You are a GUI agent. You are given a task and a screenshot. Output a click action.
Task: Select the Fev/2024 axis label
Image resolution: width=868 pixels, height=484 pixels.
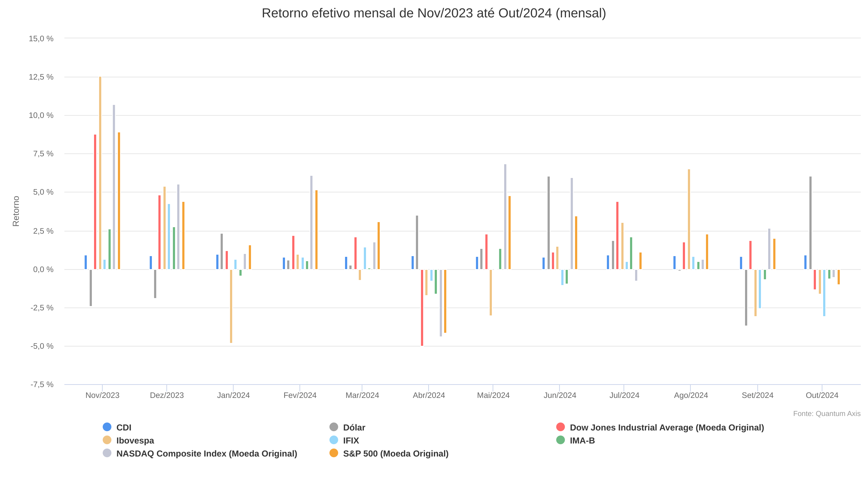click(x=300, y=395)
